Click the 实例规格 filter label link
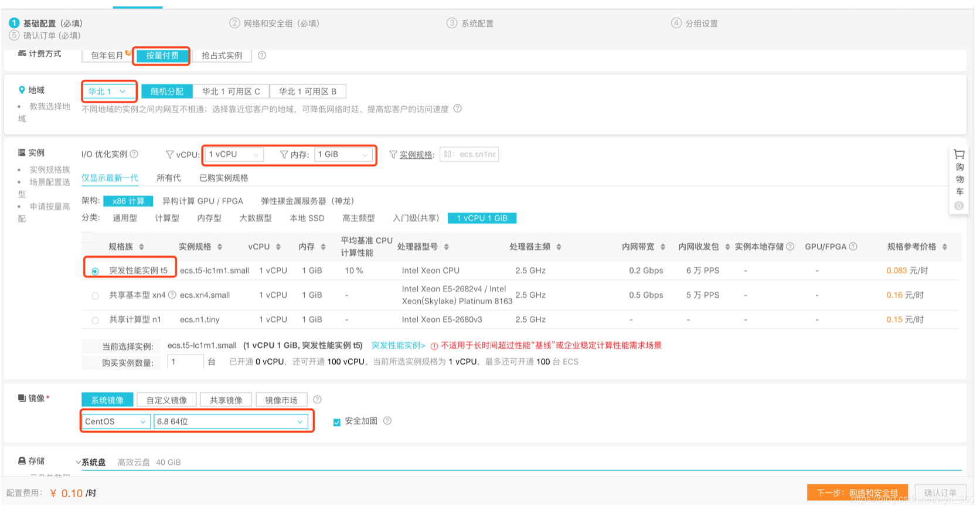This screenshot has height=510, width=980. (x=416, y=155)
